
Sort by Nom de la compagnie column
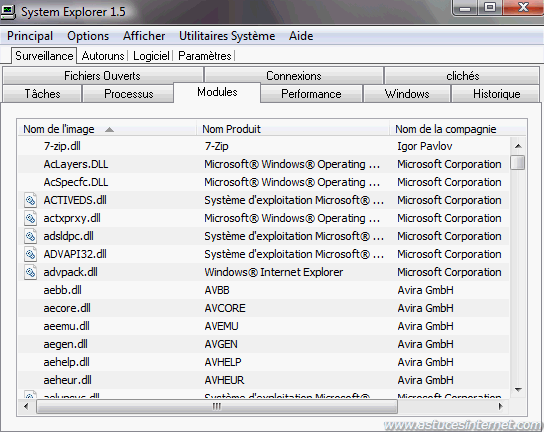click(457, 129)
